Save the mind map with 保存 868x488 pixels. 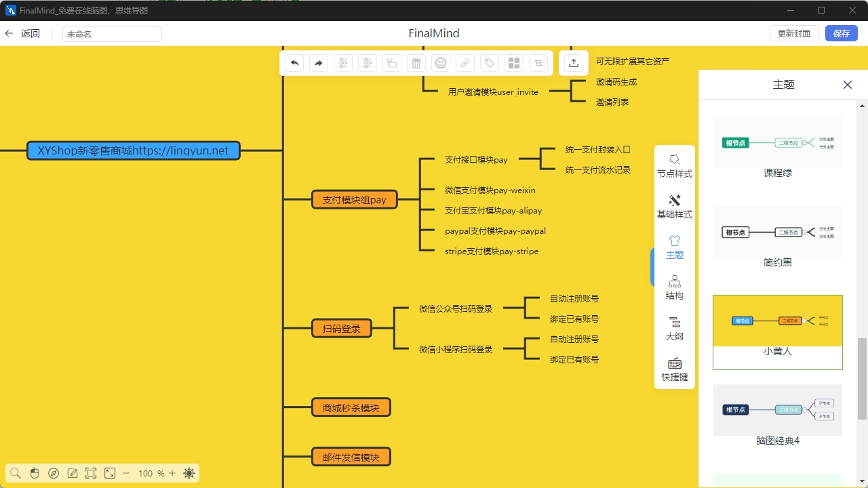[840, 33]
